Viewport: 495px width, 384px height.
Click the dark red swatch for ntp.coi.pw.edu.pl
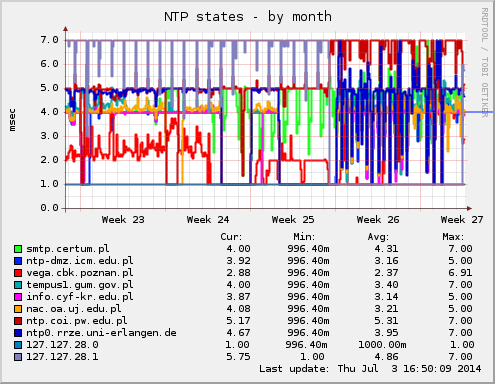(18, 321)
